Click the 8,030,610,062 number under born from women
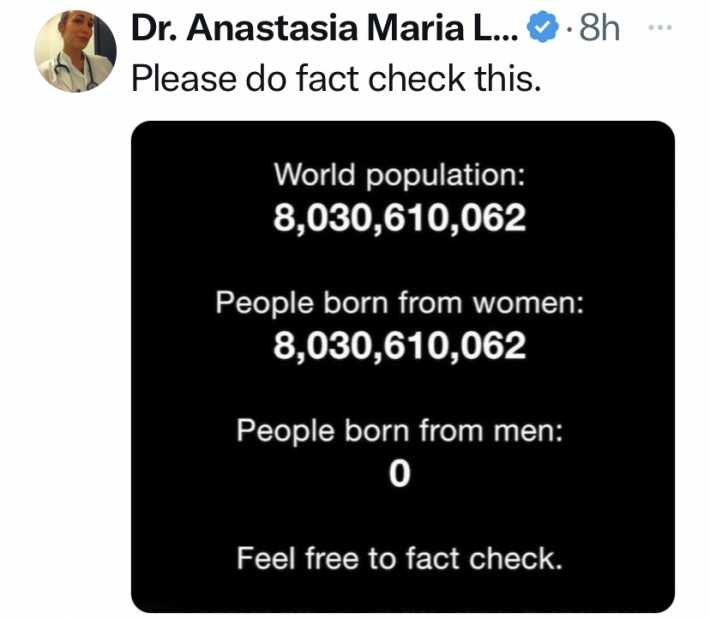This screenshot has height=619, width=710. (400, 345)
